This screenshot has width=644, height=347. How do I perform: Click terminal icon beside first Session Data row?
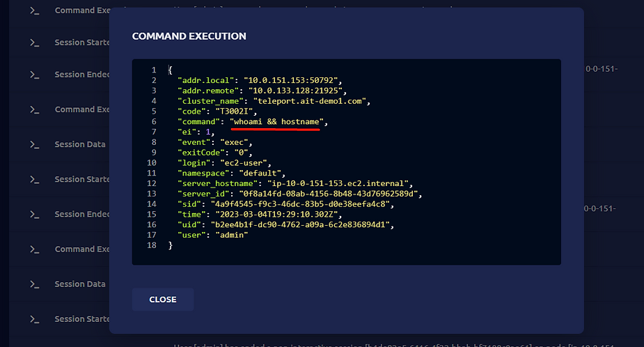[35, 144]
